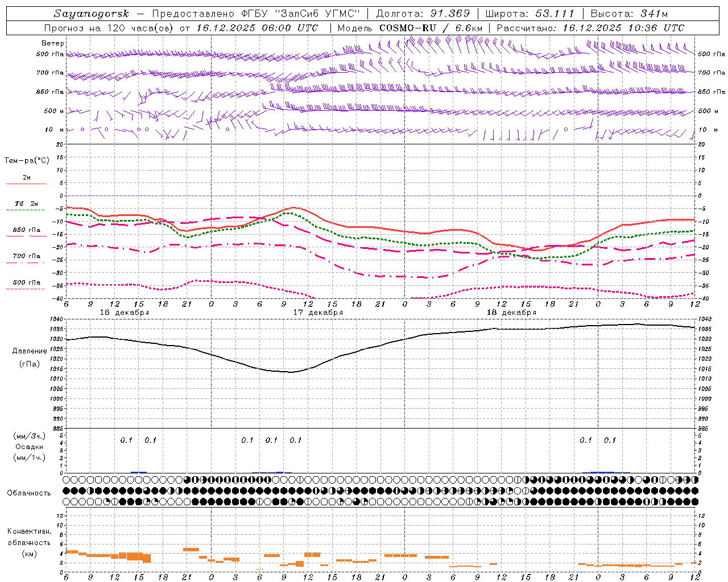Select the '10 м' wind level label on left

pos(55,130)
